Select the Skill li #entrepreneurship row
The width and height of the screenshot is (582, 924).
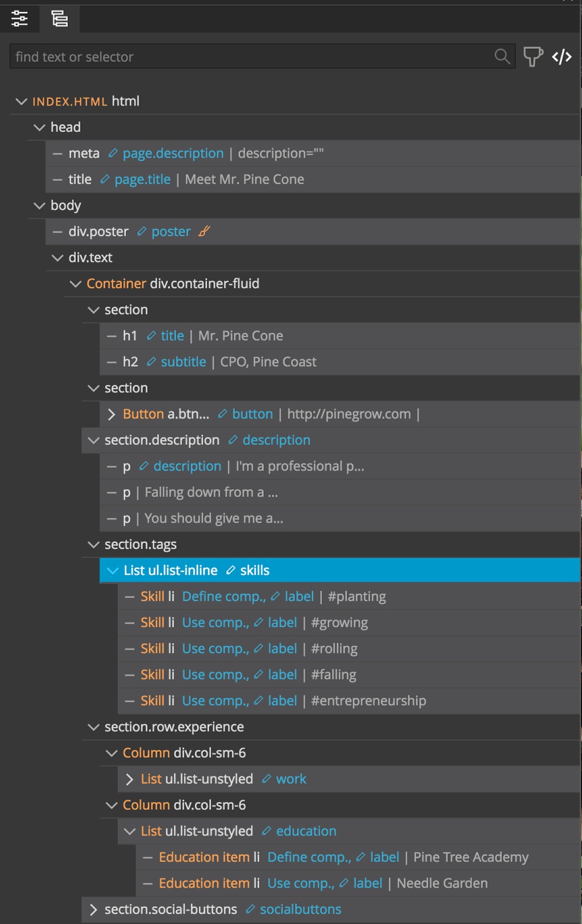click(349, 701)
